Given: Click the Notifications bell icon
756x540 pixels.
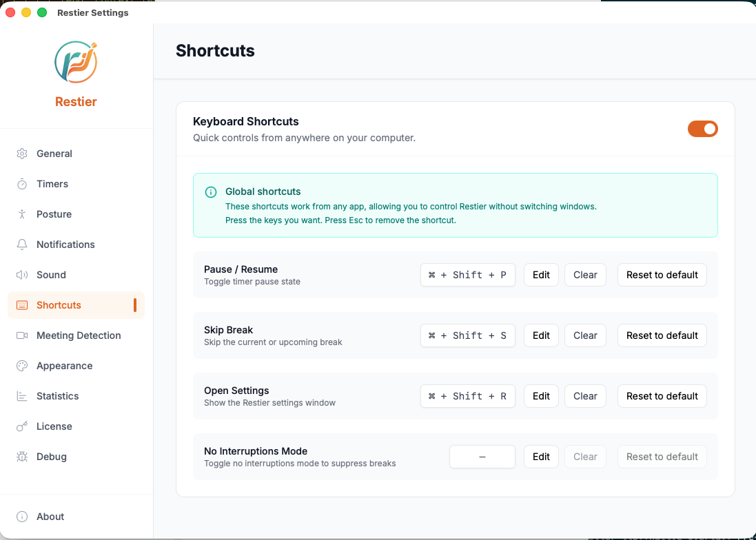Looking at the screenshot, I should (21, 245).
